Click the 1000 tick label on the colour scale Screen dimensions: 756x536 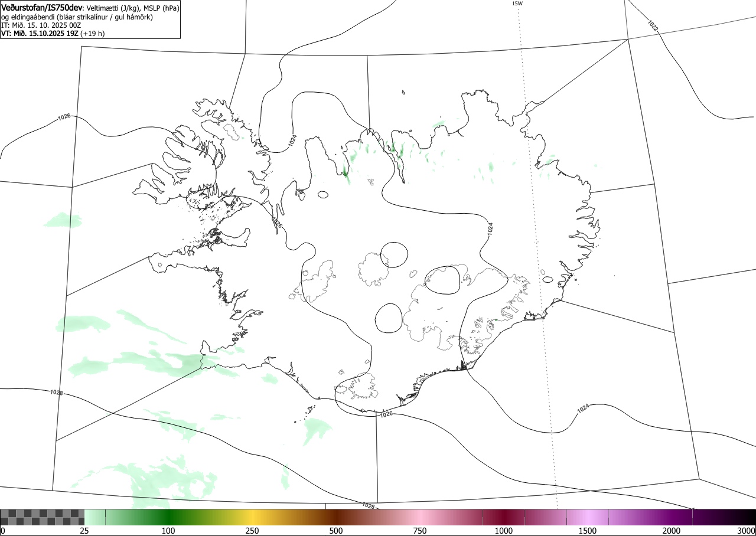click(504, 531)
